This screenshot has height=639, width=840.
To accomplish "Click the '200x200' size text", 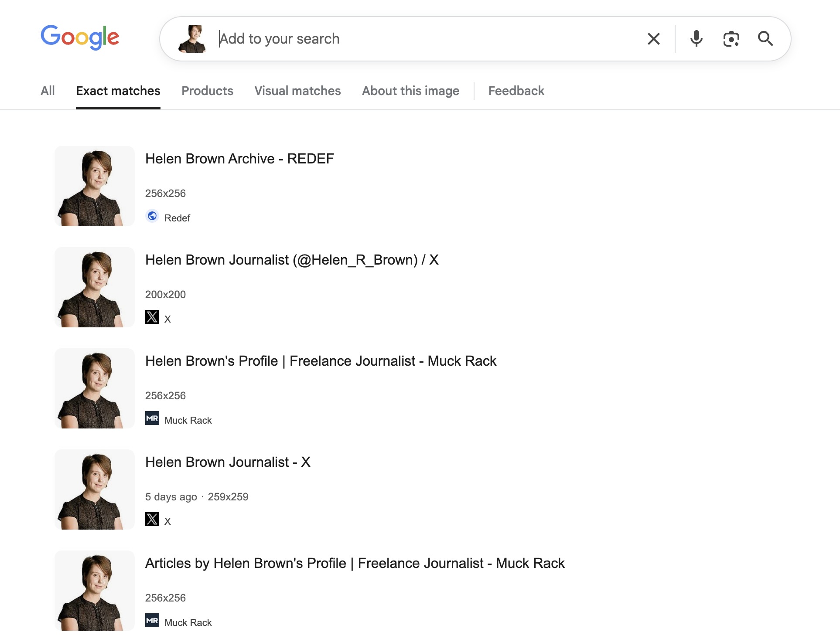I will coord(165,295).
